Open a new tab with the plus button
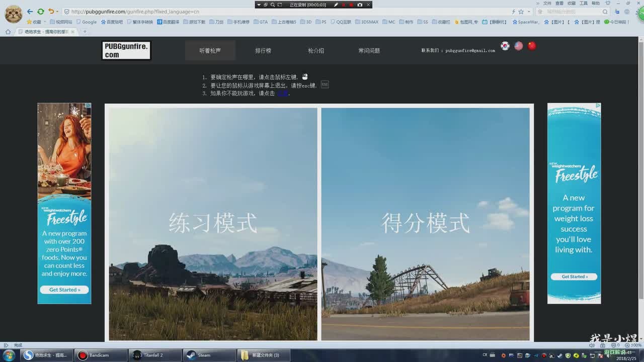 [85, 32]
